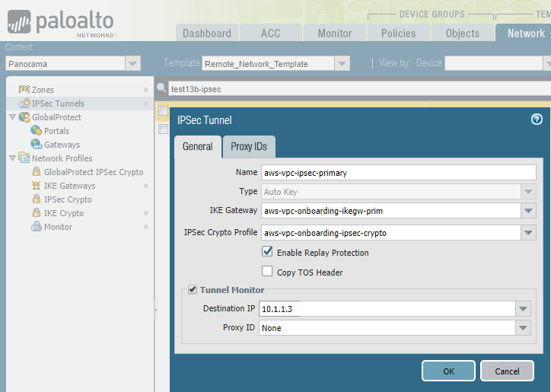Open the Zones icon in sidebar
The width and height of the screenshot is (551, 392).
coord(24,89)
